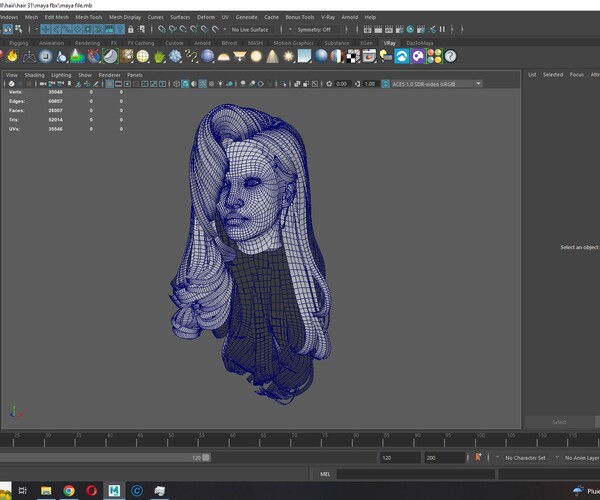600x500 pixels.
Task: Click the blue snowflake particle shelf icon
Action: click(175, 56)
